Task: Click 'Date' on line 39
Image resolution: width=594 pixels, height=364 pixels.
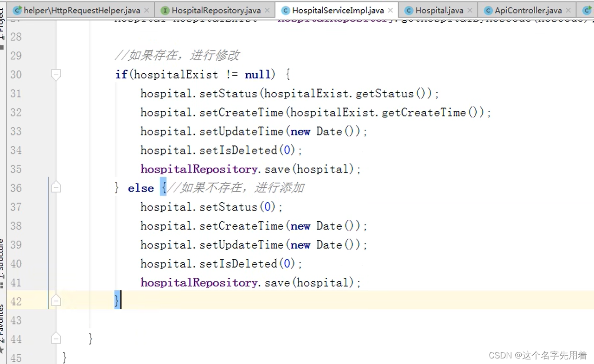Action: (x=329, y=245)
